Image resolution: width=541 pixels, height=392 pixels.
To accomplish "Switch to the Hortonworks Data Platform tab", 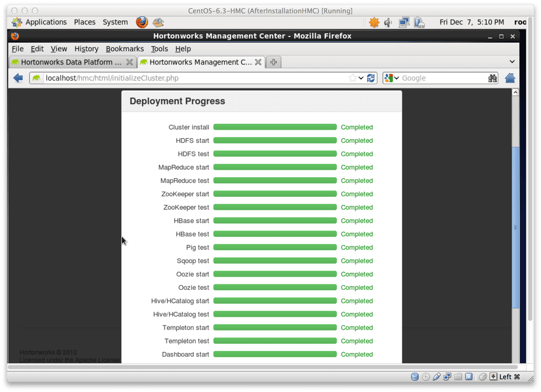I will [67, 62].
